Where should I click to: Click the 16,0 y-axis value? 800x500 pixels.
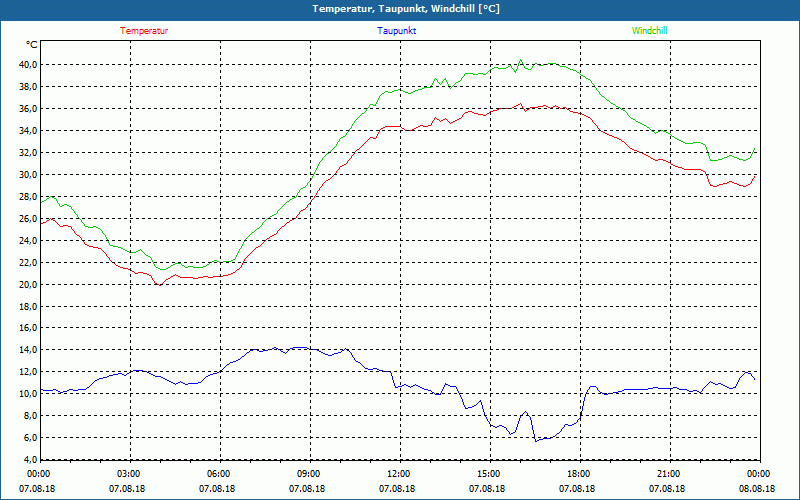tap(28, 328)
